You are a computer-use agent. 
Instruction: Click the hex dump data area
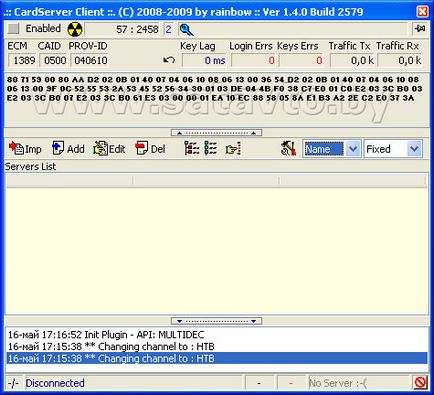click(217, 99)
